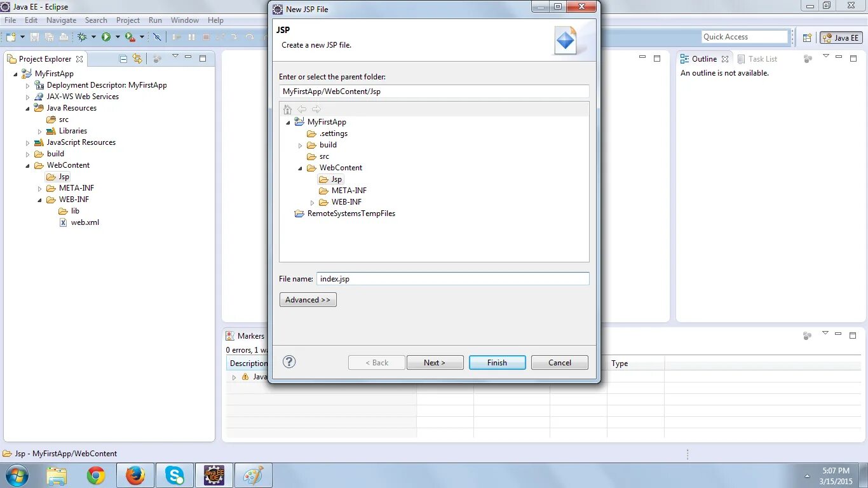Toggle Link with Editor in Project Explorer
868x488 pixels.
point(137,58)
